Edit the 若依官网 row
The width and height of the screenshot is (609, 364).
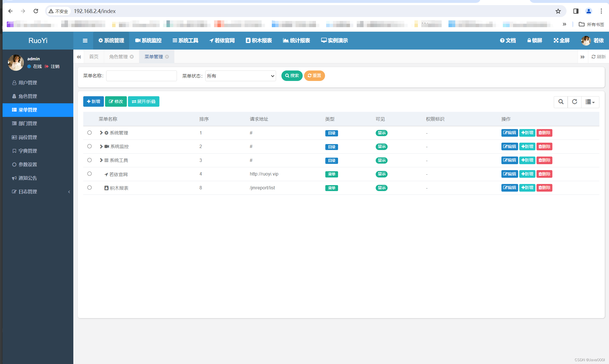click(x=510, y=174)
